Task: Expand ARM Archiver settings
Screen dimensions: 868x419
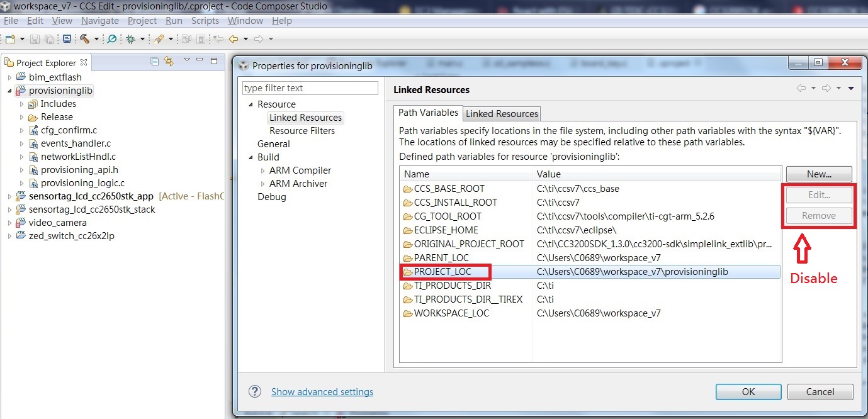Action: (263, 184)
